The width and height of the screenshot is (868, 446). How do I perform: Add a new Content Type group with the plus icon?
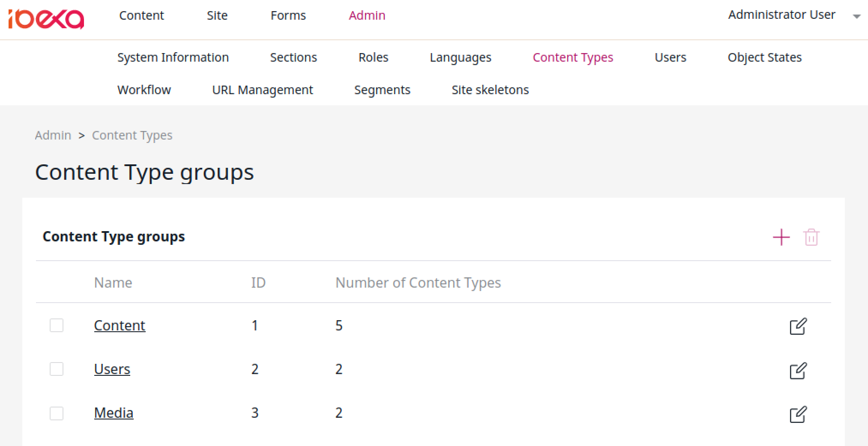pyautogui.click(x=781, y=237)
